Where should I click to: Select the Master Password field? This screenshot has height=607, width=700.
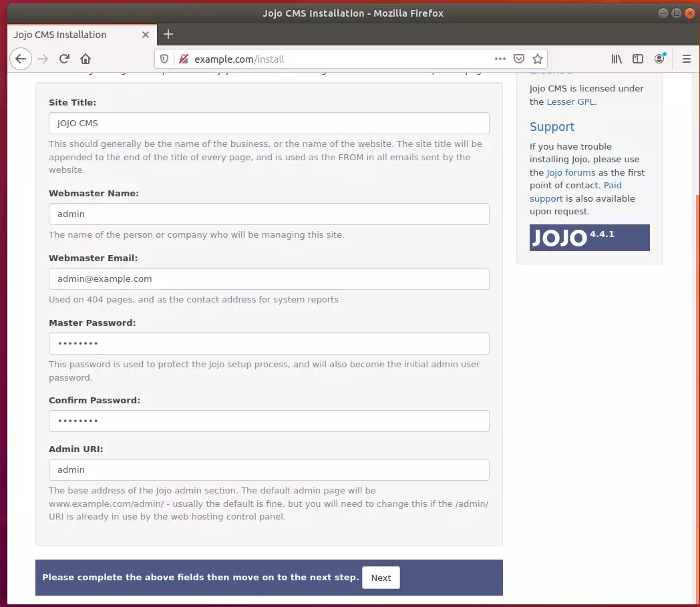pos(269,343)
